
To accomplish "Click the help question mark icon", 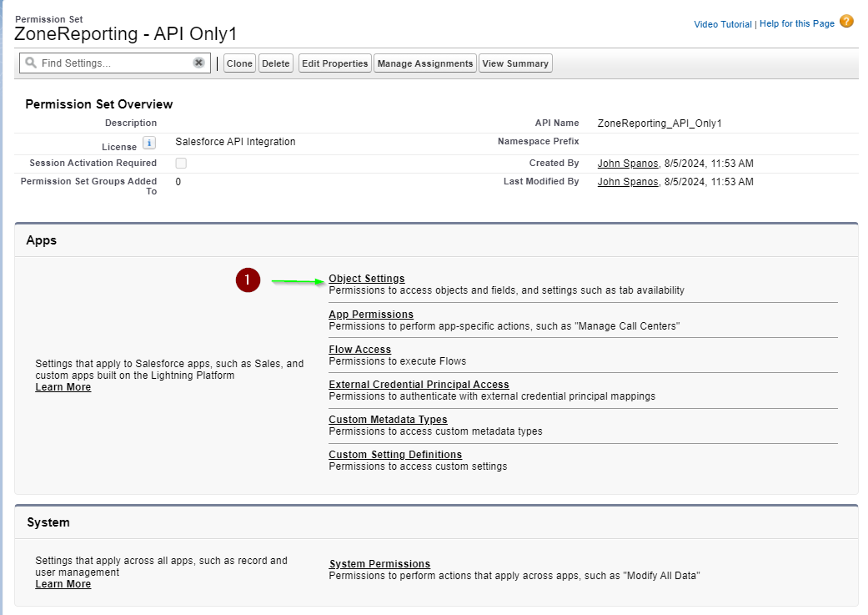I will 846,21.
